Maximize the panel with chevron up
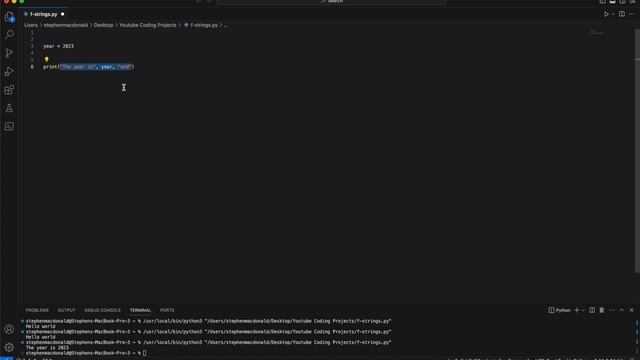The width and height of the screenshot is (640, 360). click(x=622, y=310)
